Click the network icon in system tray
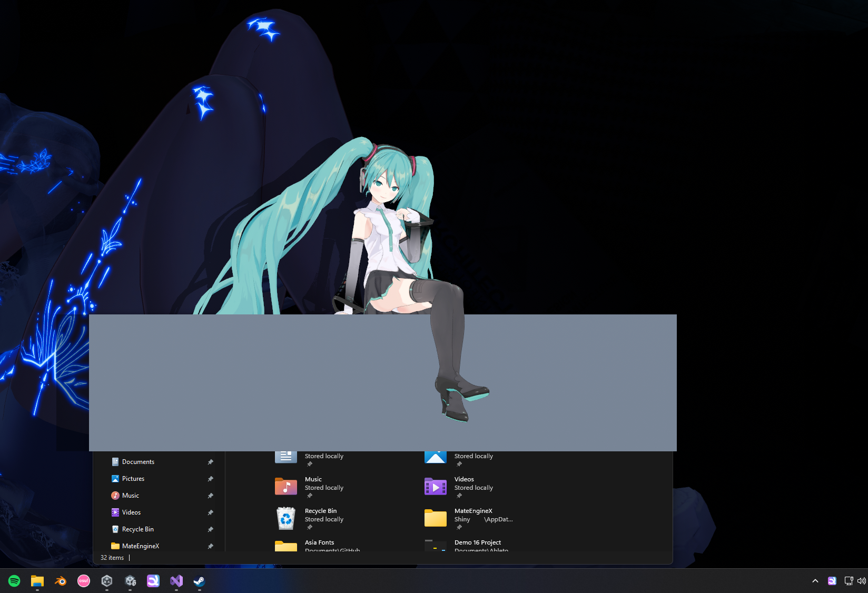The height and width of the screenshot is (593, 868). tap(849, 581)
